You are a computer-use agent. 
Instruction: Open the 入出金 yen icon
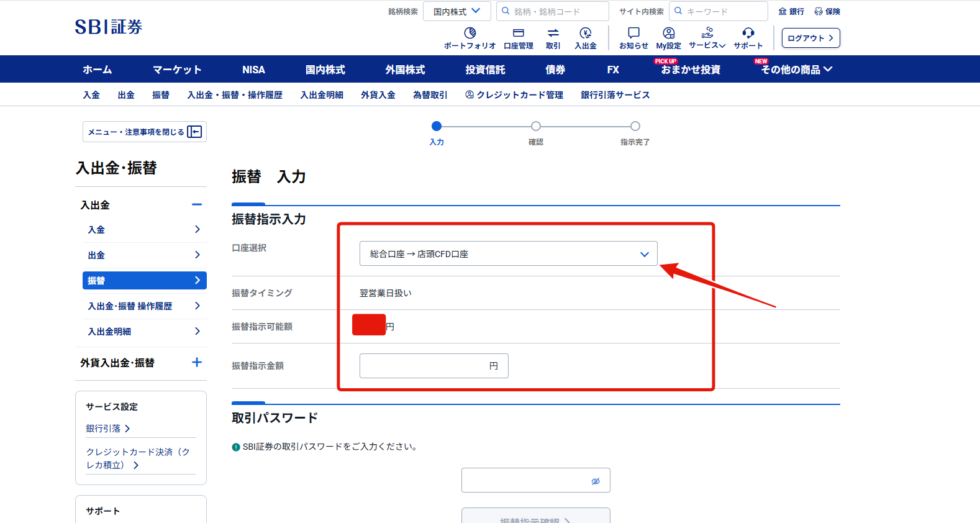(x=586, y=33)
